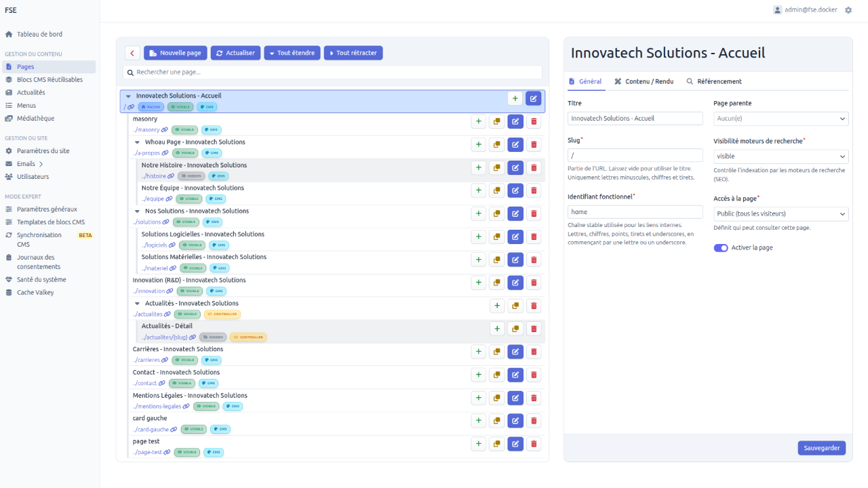The height and width of the screenshot is (488, 868).
Task: Edit the card gauche page
Action: tap(515, 421)
